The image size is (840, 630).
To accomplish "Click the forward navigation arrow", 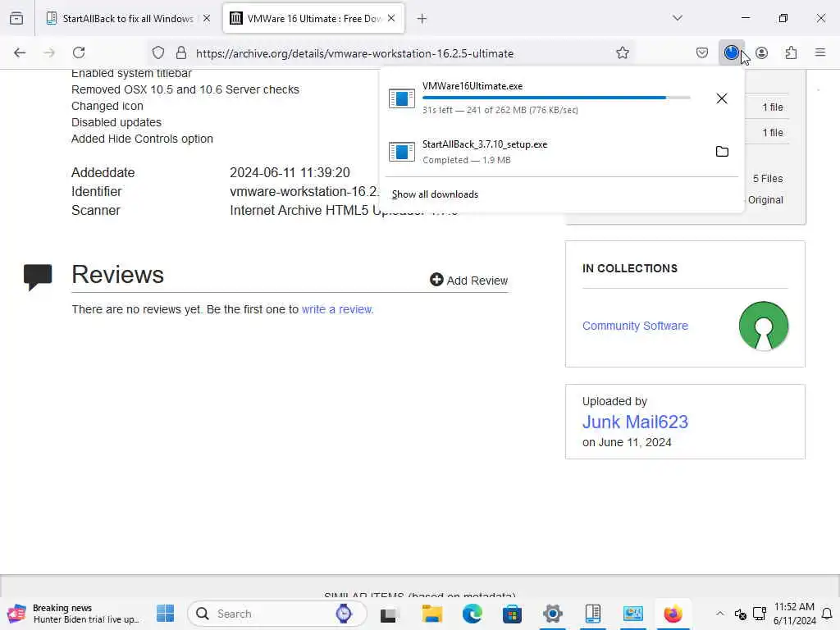I will [x=49, y=52].
